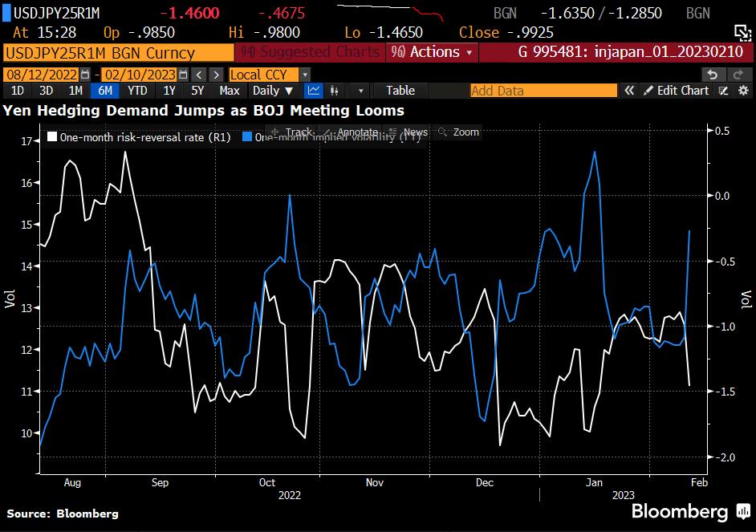The width and height of the screenshot is (756, 532).
Task: Click the Annotate pencil tool
Action: [x=350, y=132]
